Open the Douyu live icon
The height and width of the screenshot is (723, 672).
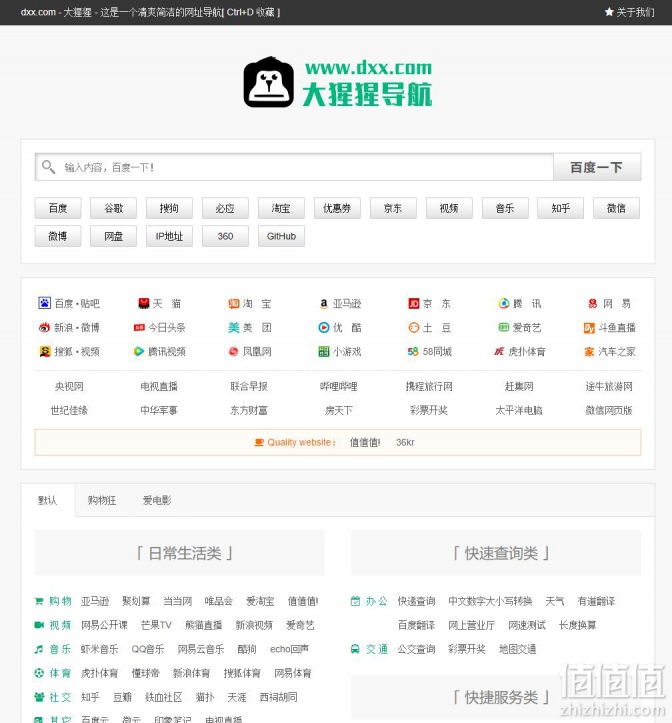[x=589, y=328]
